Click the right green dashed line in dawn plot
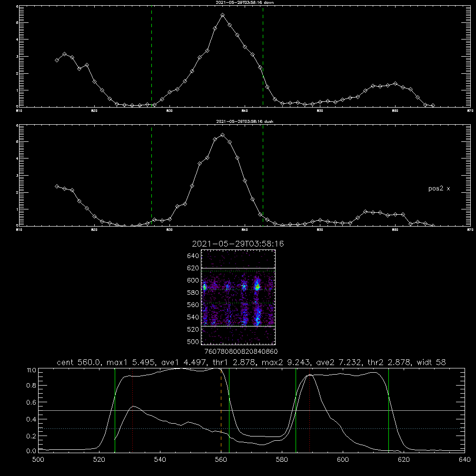476x476 pixels. click(x=263, y=57)
